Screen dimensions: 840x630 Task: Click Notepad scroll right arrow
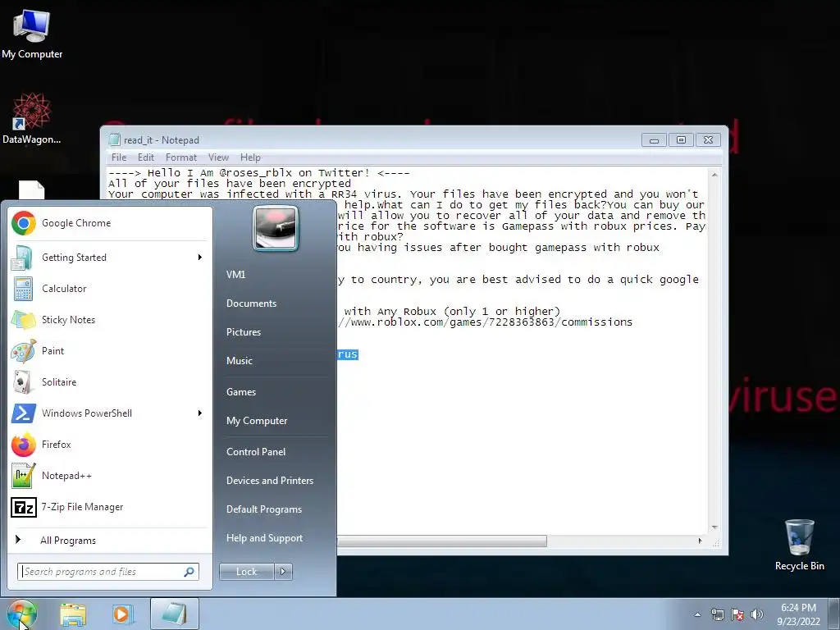700,541
